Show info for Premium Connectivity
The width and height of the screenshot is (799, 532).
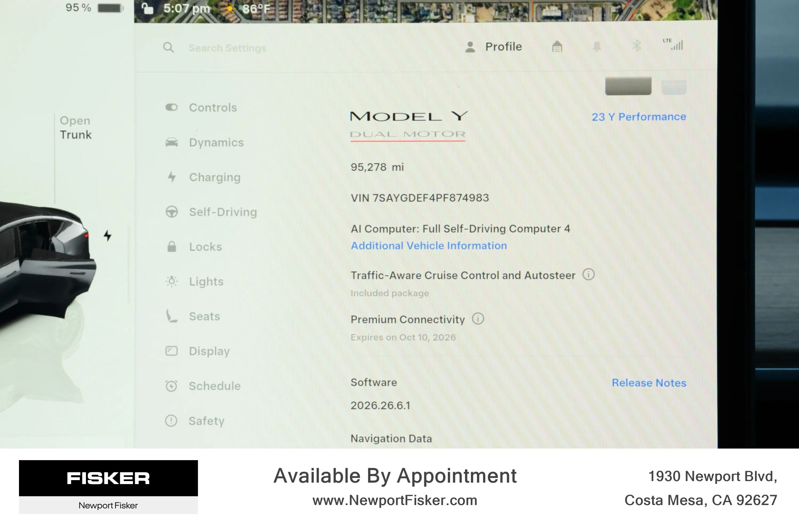coord(478,319)
